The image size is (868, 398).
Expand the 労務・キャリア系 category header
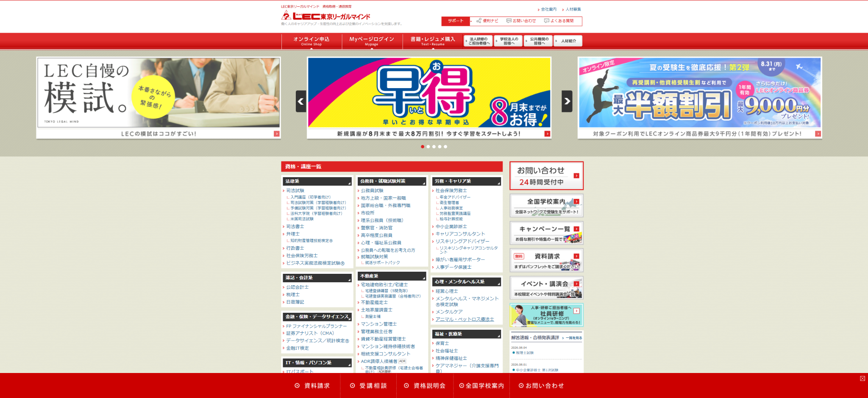tap(467, 181)
